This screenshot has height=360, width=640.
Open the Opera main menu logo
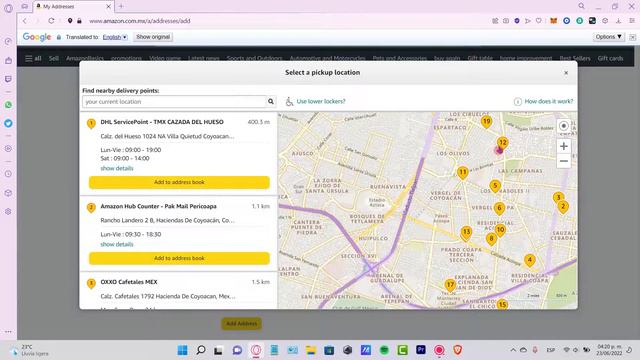(x=8, y=8)
